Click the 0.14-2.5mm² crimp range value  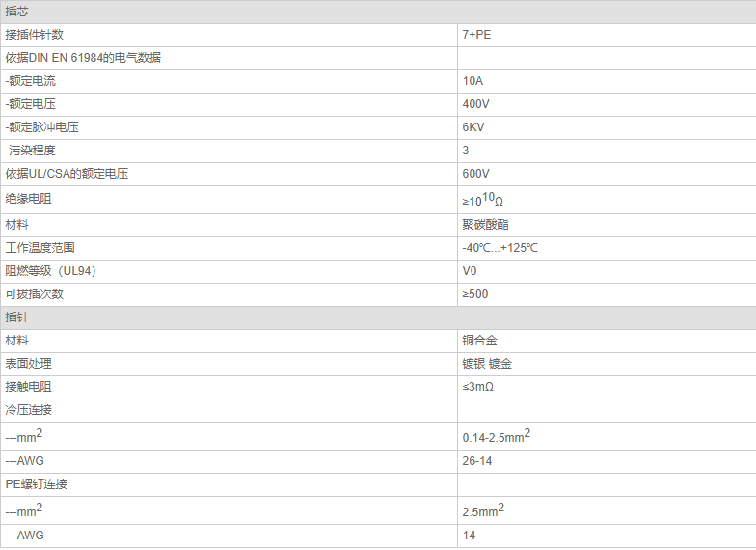pos(496,437)
